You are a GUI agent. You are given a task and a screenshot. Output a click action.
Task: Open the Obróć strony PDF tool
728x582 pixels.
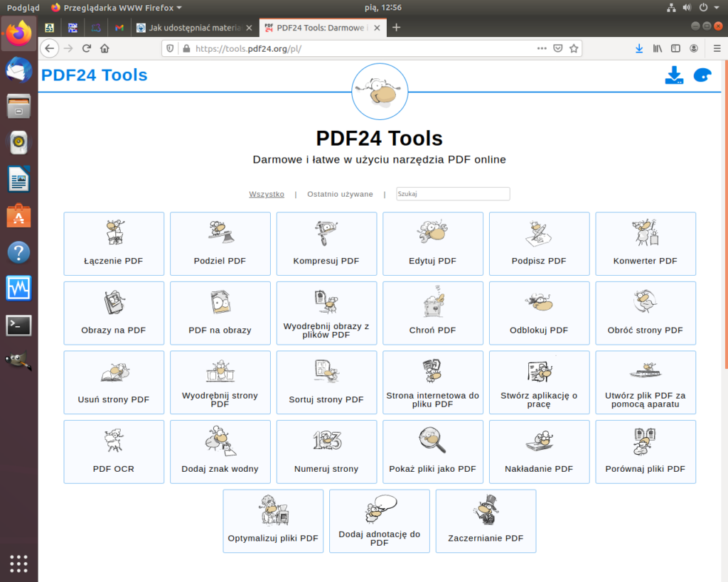[646, 313]
